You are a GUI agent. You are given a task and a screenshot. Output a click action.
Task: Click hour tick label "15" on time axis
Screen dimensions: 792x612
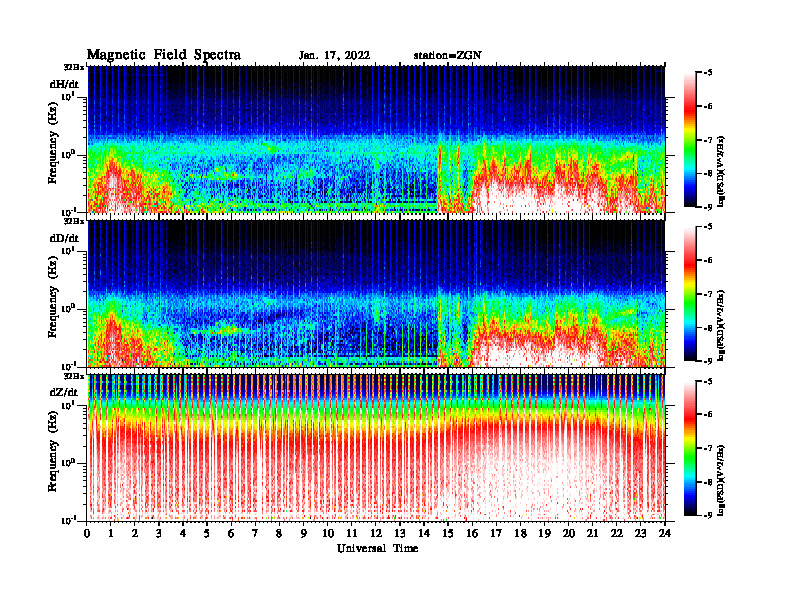pyautogui.click(x=448, y=534)
